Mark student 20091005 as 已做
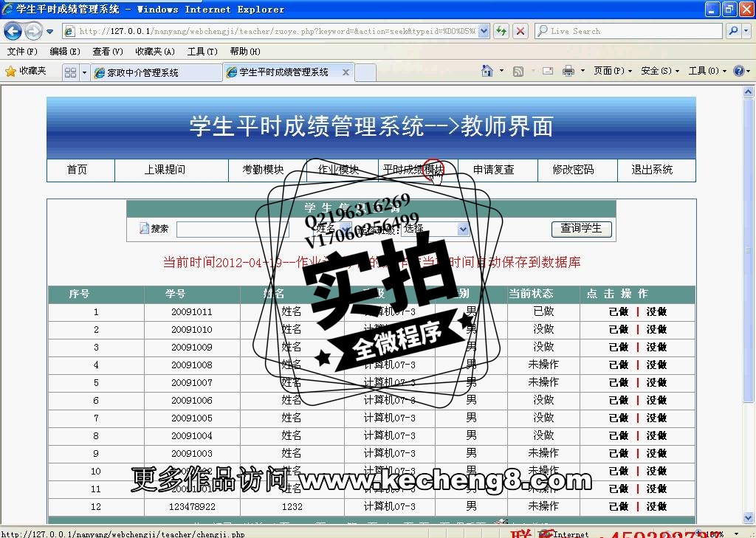The image size is (756, 538). click(619, 418)
